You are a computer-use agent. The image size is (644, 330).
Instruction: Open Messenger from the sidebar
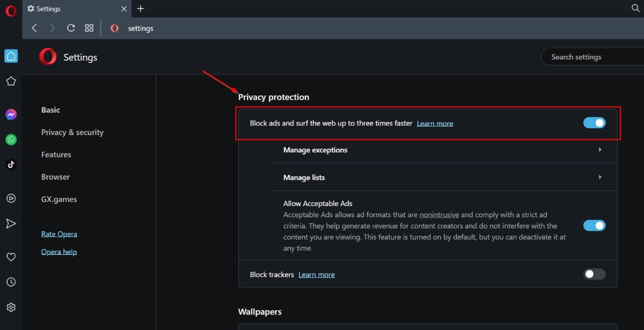11,114
